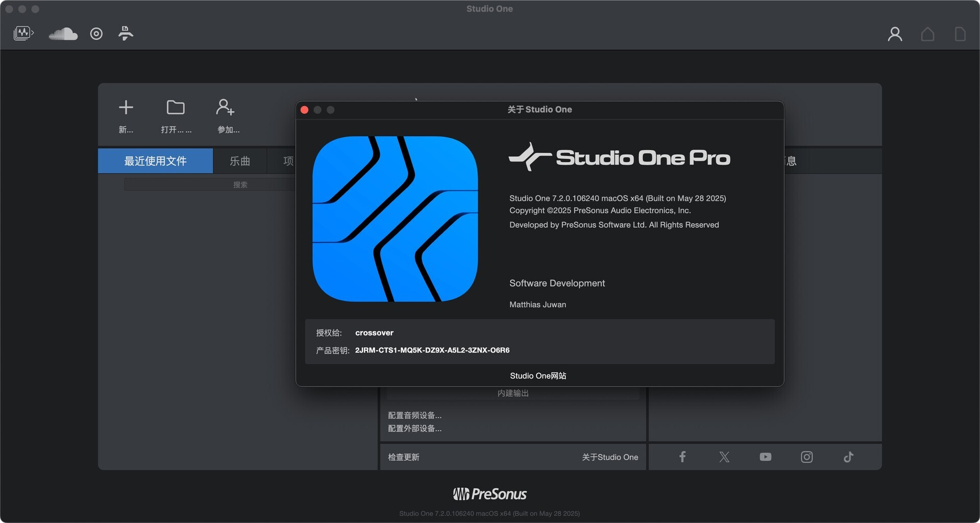Click the 7.2.0.106240 version line in dialog

618,198
